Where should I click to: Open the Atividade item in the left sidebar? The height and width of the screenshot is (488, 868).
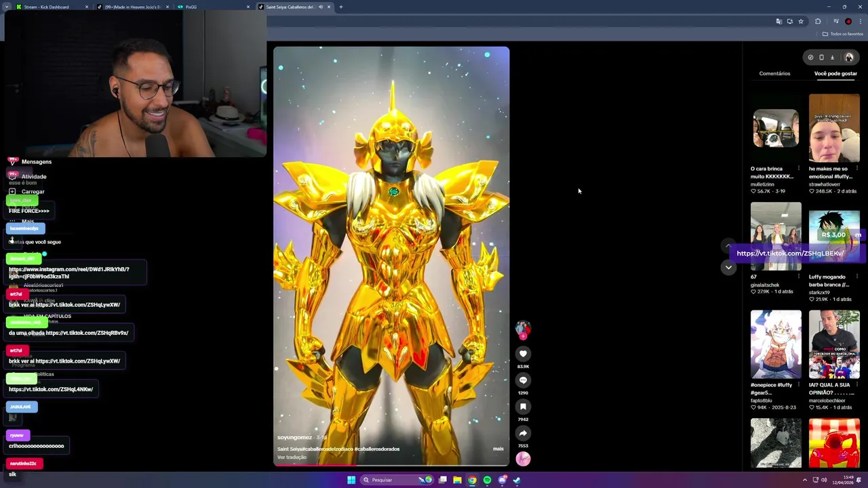point(28,177)
